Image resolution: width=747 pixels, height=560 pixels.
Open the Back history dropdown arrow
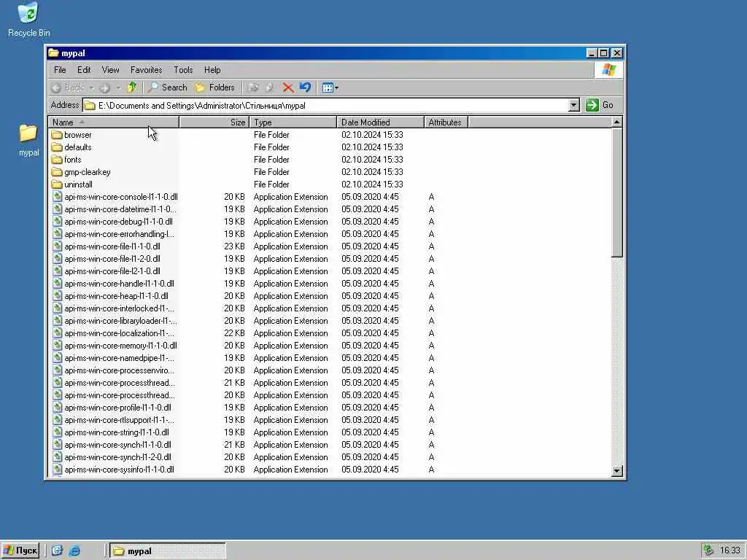coord(91,87)
